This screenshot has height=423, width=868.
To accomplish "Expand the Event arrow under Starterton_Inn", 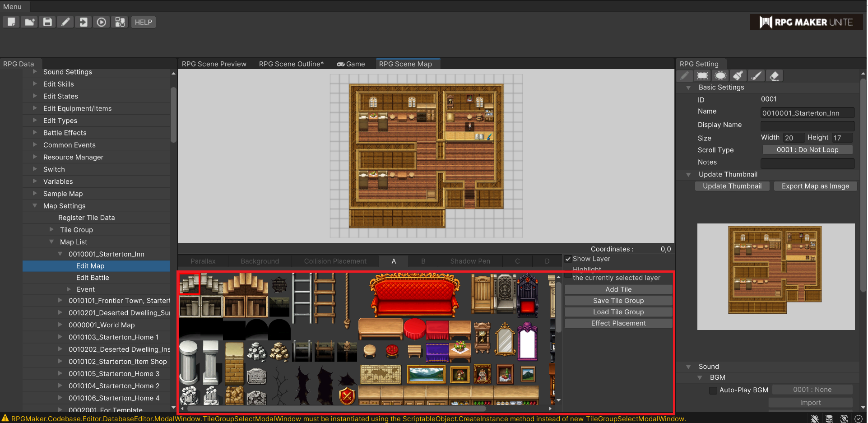I will point(69,289).
